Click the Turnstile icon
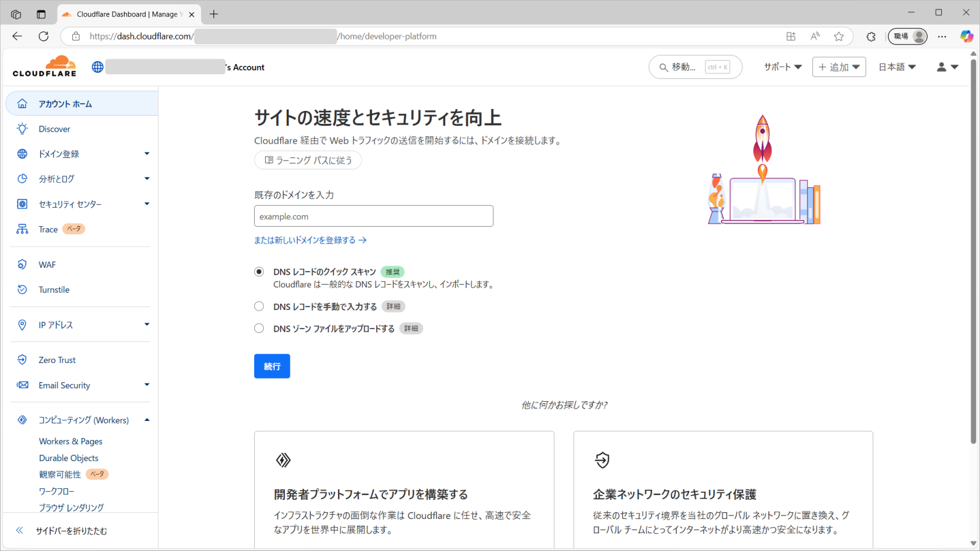This screenshot has width=980, height=551. coord(22,289)
